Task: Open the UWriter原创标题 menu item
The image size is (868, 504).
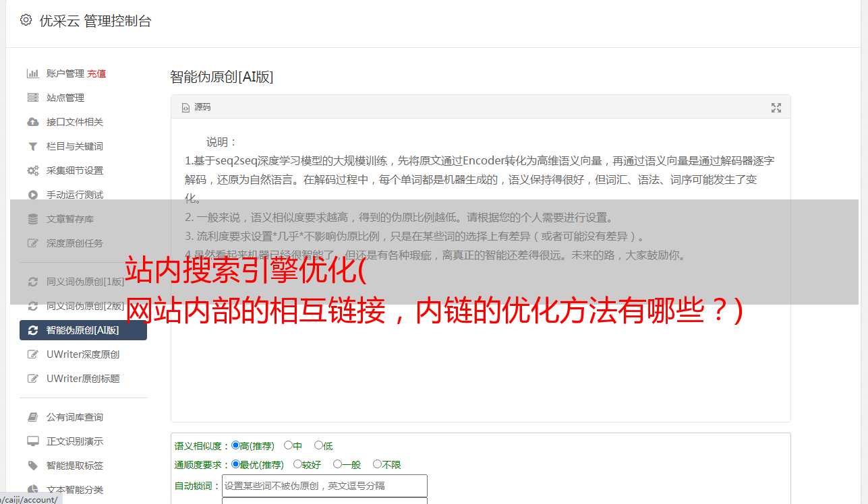Action: coord(83,379)
